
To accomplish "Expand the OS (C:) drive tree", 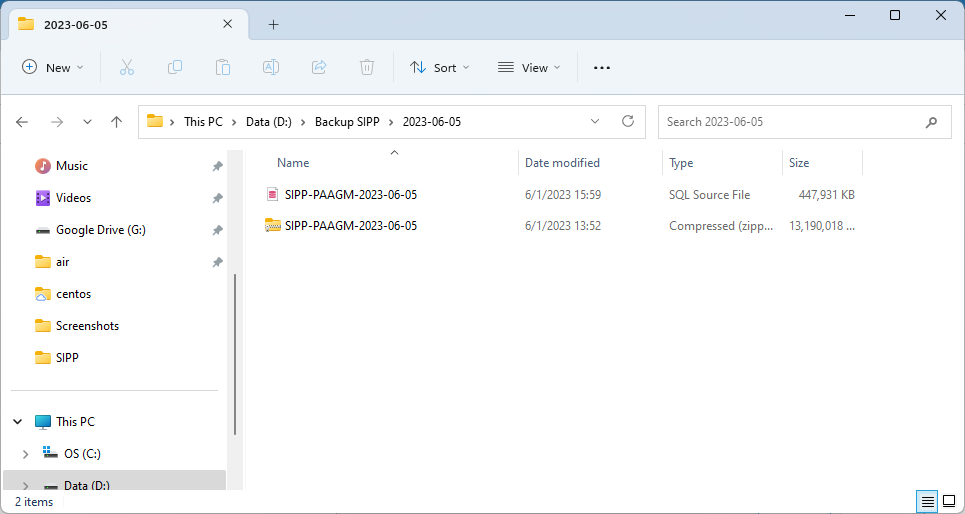I will click(x=25, y=454).
